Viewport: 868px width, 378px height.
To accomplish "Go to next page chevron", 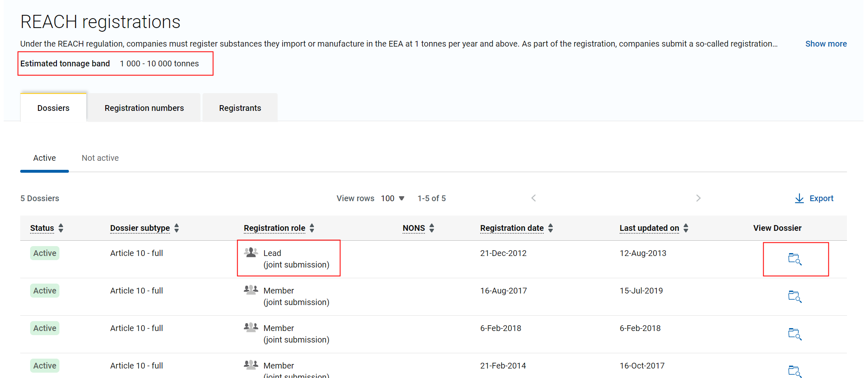I will pyautogui.click(x=698, y=198).
